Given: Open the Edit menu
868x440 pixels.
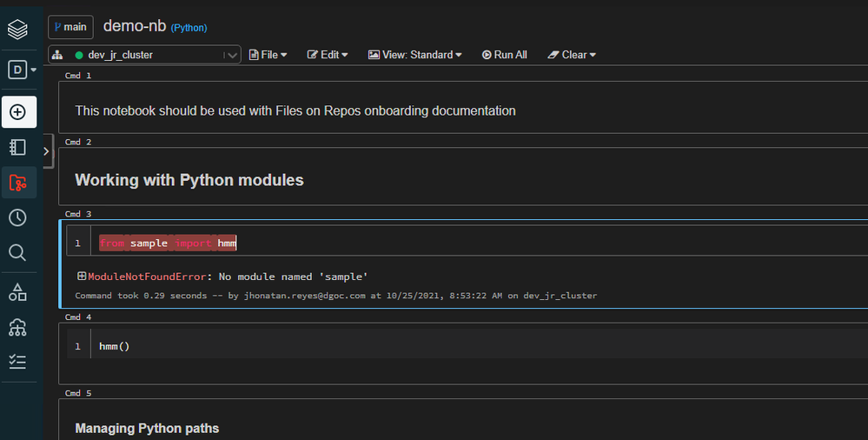Looking at the screenshot, I should 328,55.
